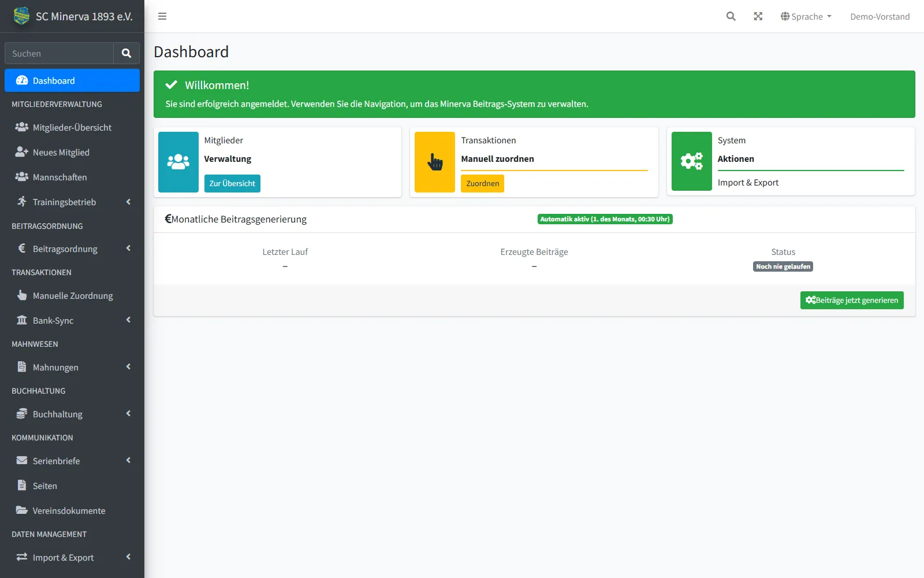This screenshot has height=578, width=924.
Task: Expand the sidebar Import & Export chevron
Action: pos(128,557)
